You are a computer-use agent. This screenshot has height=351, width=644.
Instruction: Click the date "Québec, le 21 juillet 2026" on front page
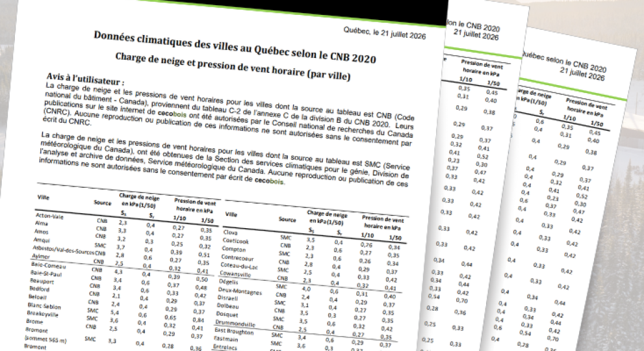(x=385, y=33)
